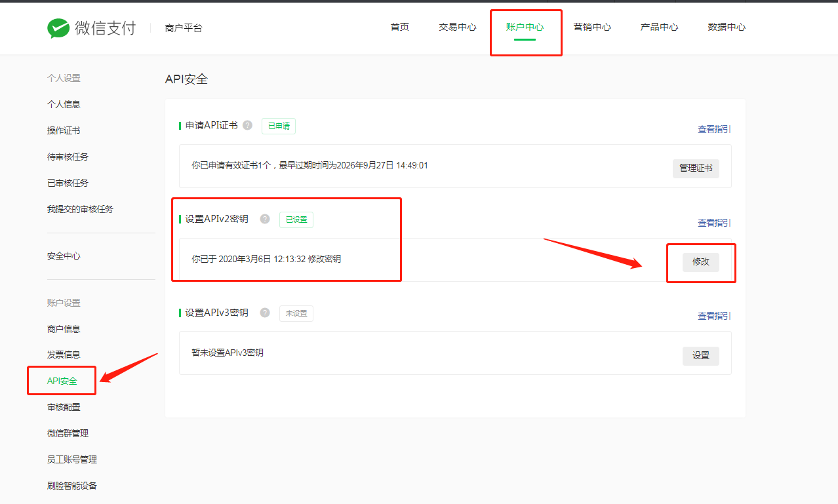Open 个人信息 in sidebar

[x=64, y=104]
